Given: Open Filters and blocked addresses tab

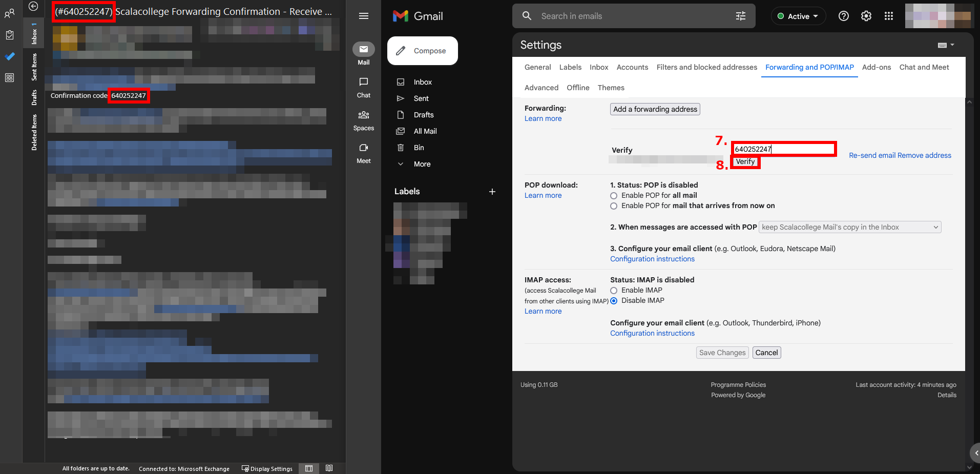Looking at the screenshot, I should tap(707, 67).
